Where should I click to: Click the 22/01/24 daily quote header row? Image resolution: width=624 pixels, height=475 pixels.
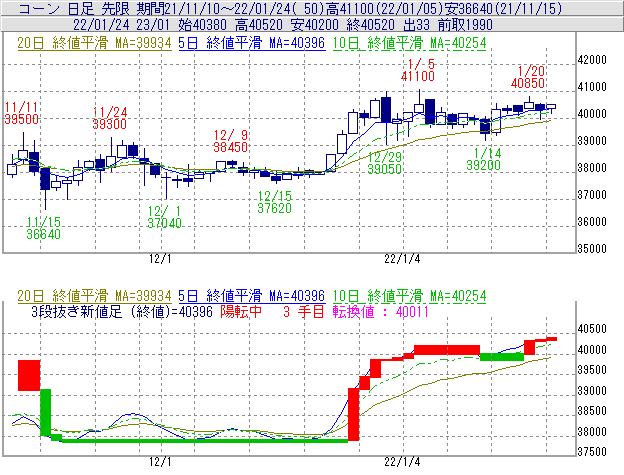click(x=312, y=25)
